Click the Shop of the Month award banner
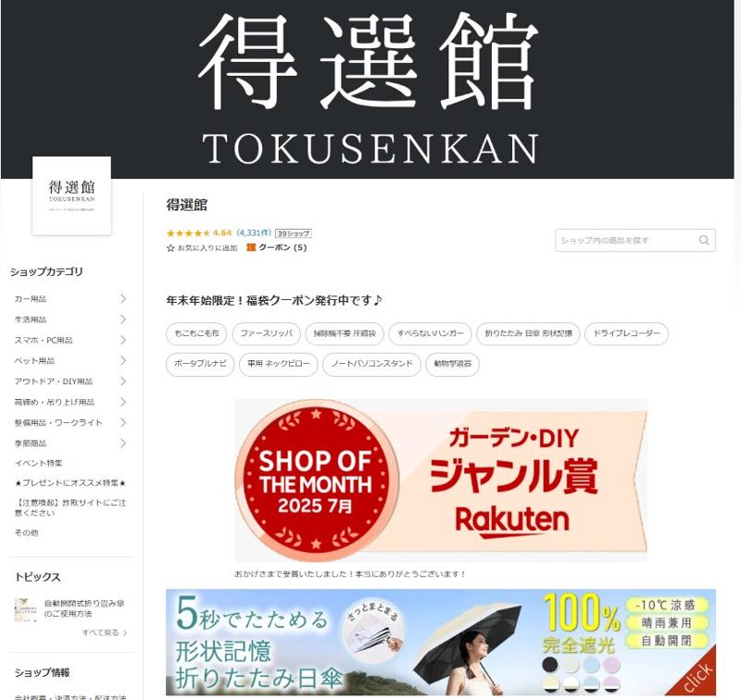Image resolution: width=741 pixels, height=700 pixels. tap(441, 481)
